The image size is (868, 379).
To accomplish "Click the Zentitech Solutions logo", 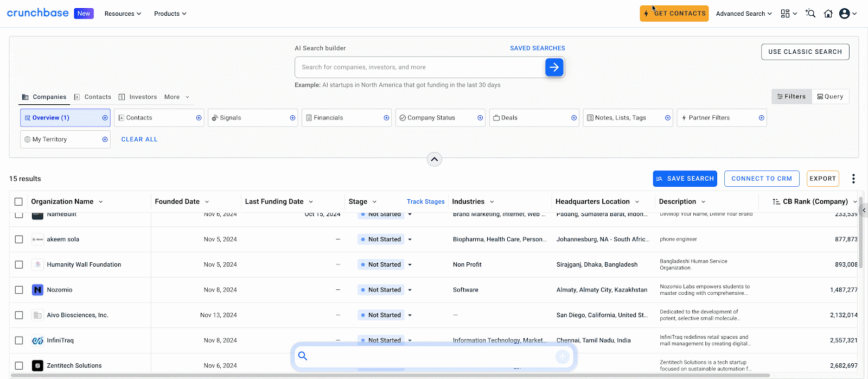I will pyautogui.click(x=37, y=365).
